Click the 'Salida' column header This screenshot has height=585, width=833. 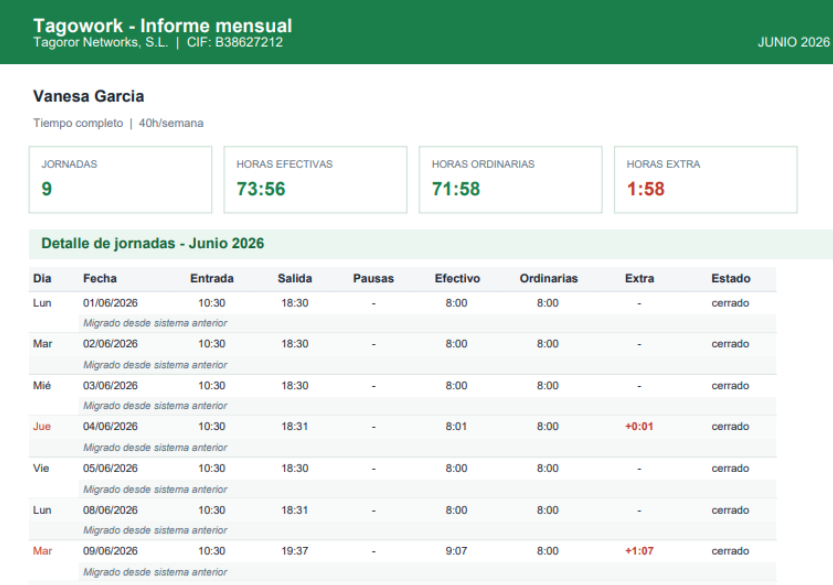[x=295, y=278]
